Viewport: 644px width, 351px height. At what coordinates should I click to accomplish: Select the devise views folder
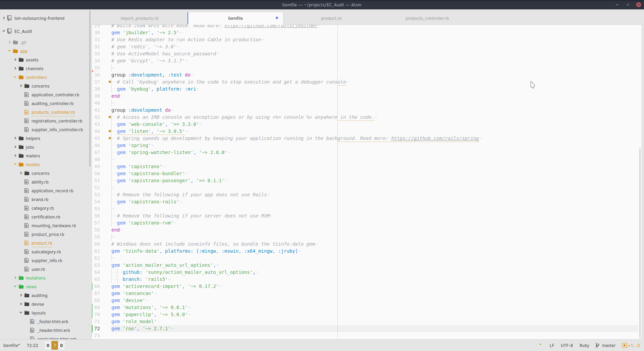[x=38, y=304]
